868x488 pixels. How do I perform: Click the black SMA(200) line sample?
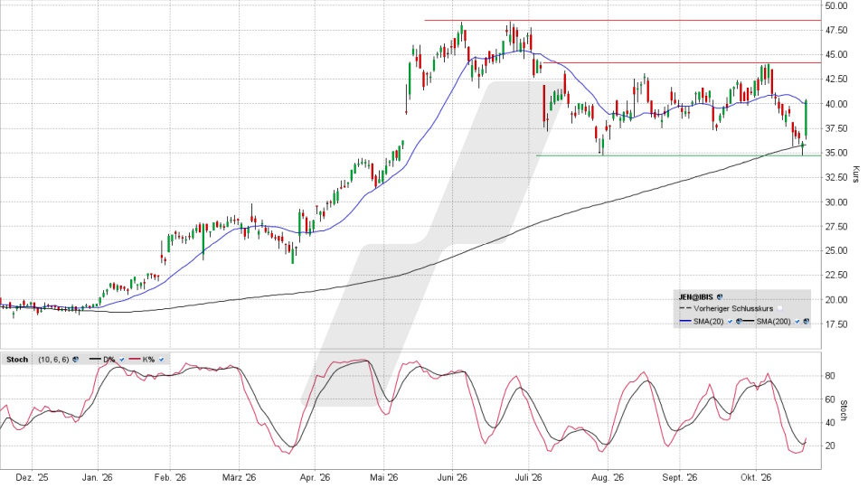(749, 321)
